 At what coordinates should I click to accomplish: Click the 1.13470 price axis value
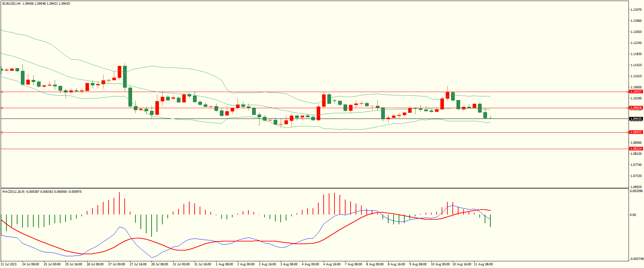(636, 10)
